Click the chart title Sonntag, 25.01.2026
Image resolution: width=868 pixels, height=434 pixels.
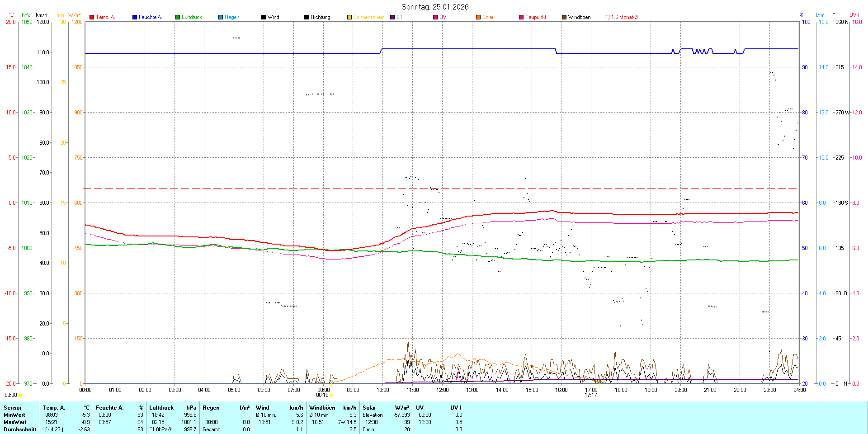435,7
